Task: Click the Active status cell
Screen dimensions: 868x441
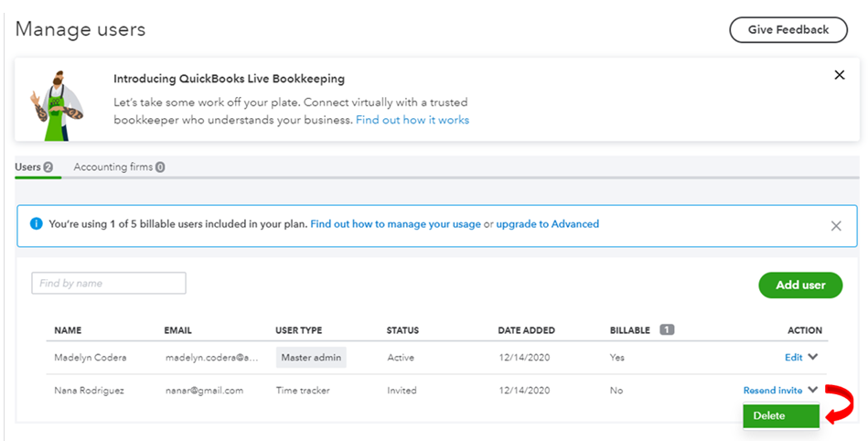Action: point(401,358)
